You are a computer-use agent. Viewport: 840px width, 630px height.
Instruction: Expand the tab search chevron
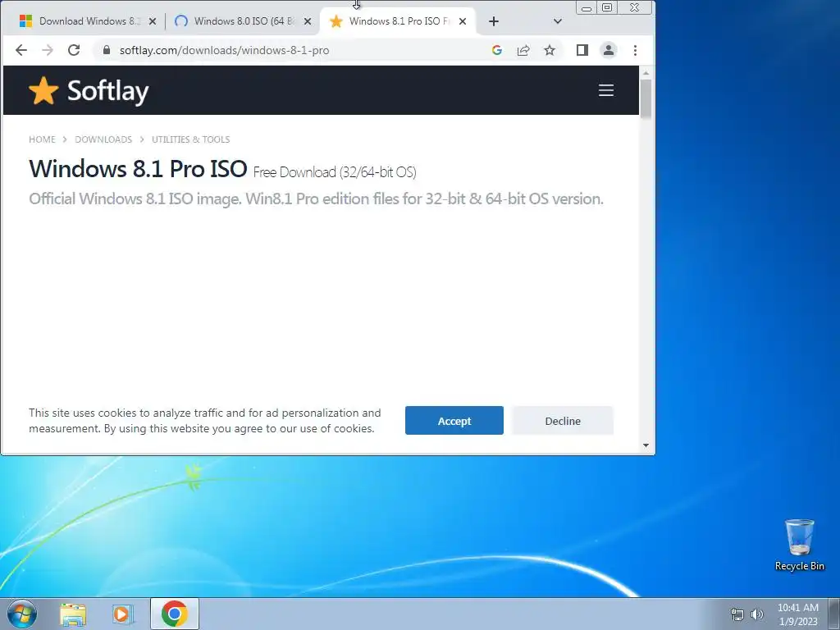(558, 21)
